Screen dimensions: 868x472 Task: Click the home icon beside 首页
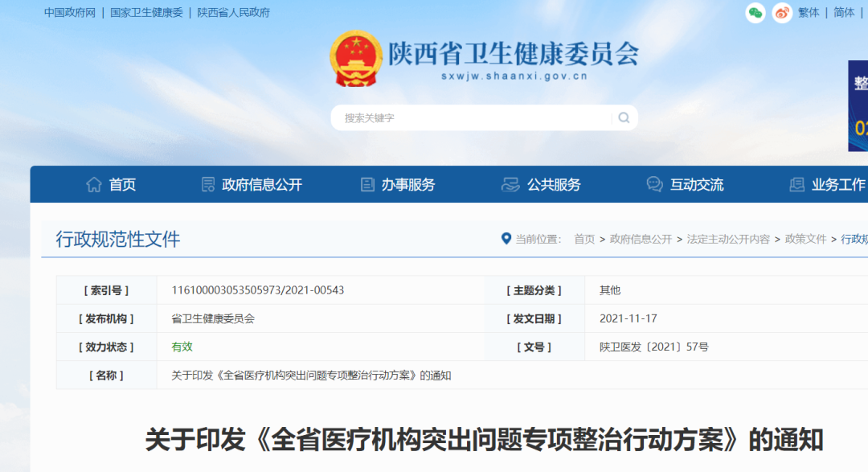[94, 185]
